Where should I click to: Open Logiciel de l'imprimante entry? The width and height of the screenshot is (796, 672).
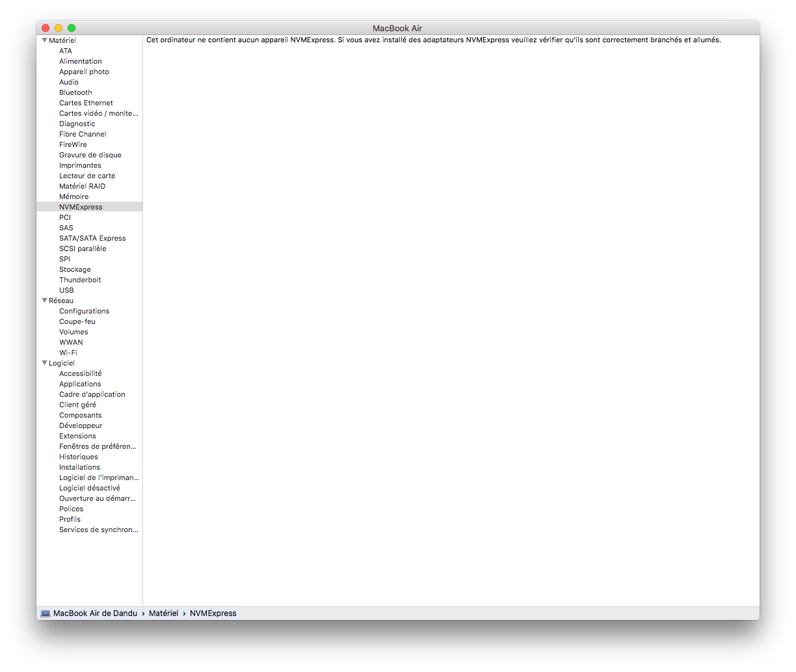pyautogui.click(x=99, y=477)
